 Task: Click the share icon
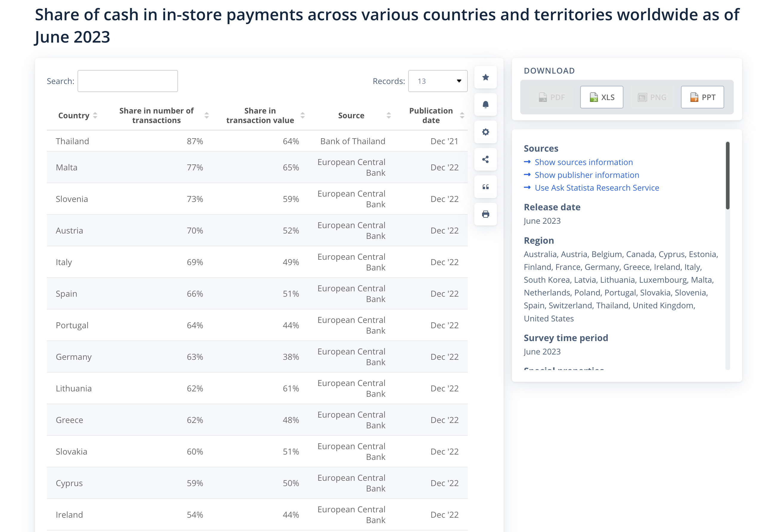(x=485, y=159)
